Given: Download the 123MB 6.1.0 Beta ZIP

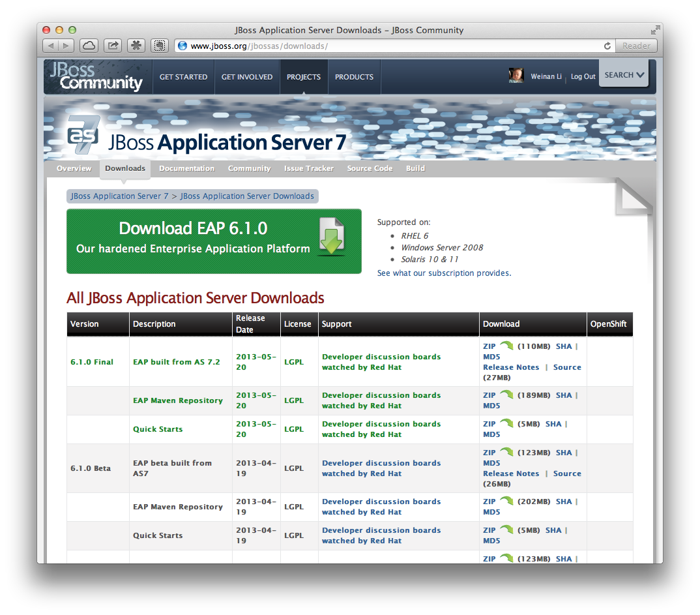Looking at the screenshot, I should [489, 453].
